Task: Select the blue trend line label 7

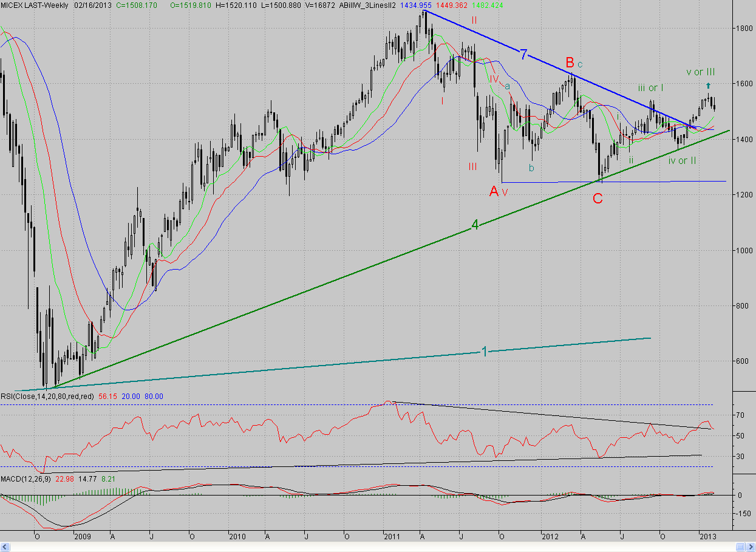Action: tap(523, 54)
